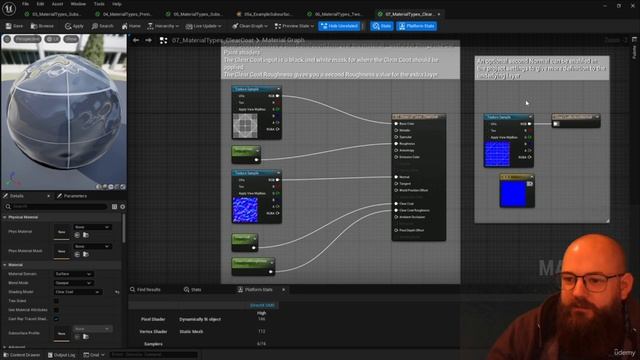
Task: Toggle Hide Unrelated nodes button
Action: (x=339, y=26)
